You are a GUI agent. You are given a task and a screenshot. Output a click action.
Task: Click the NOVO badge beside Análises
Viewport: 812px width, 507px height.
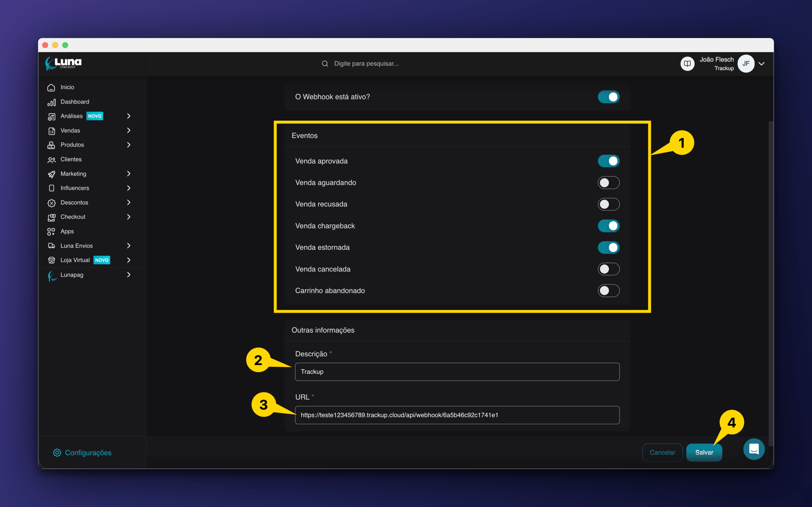pyautogui.click(x=95, y=116)
